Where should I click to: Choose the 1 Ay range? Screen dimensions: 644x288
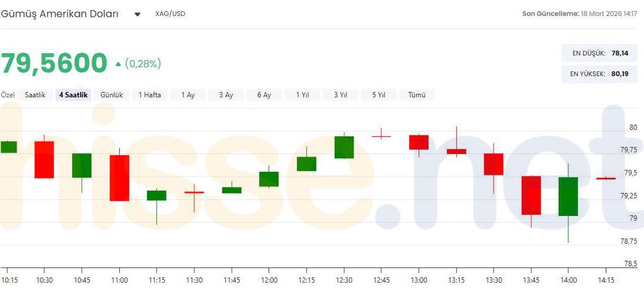coord(188,95)
